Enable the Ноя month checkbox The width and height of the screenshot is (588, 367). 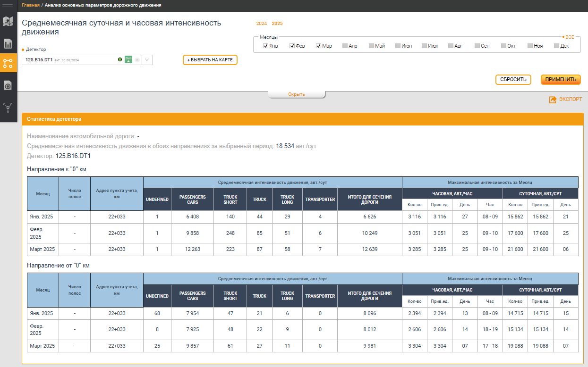click(x=530, y=46)
